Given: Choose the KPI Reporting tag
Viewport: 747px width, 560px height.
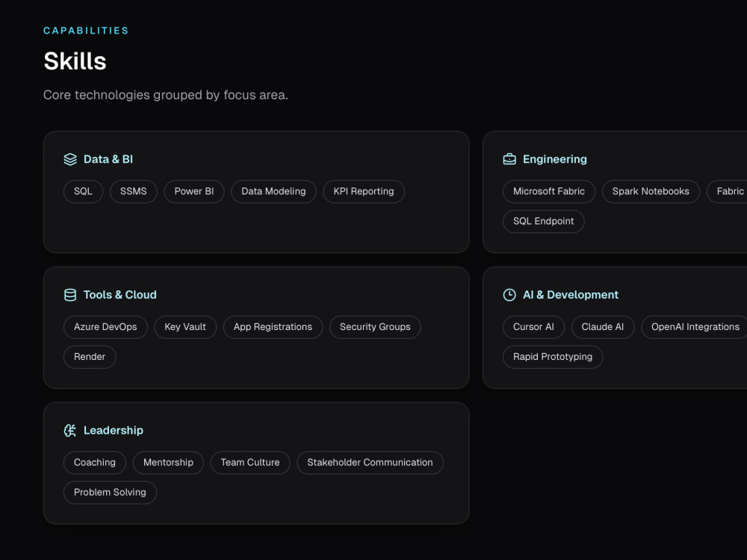Looking at the screenshot, I should [x=364, y=191].
